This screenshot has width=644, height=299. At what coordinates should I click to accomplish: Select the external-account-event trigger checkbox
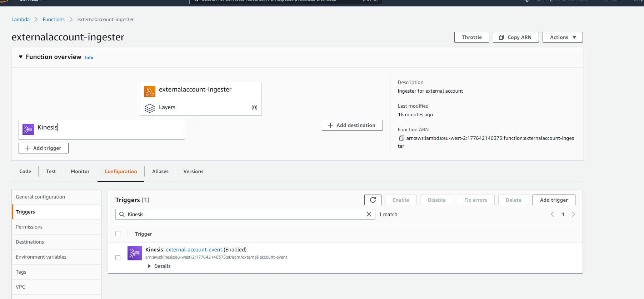118,258
